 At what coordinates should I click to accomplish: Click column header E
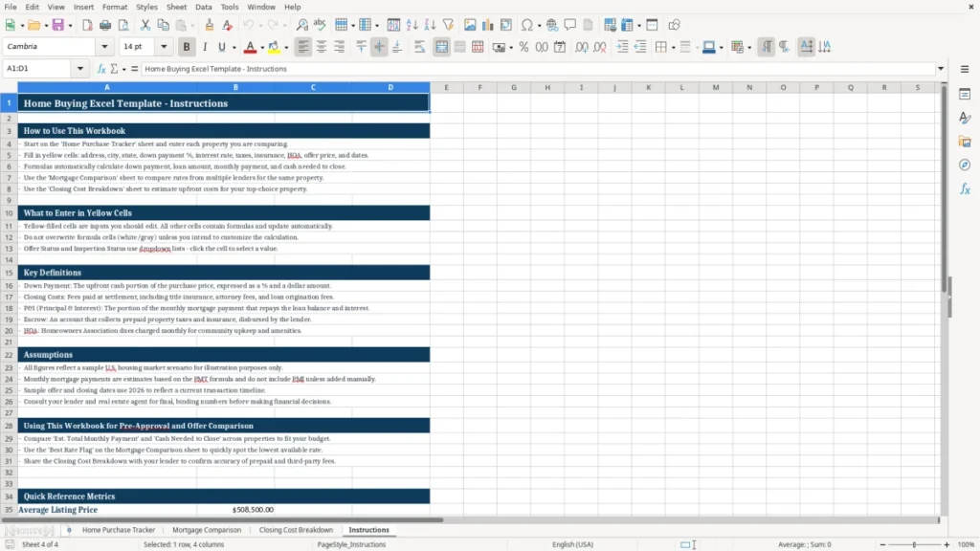(446, 87)
